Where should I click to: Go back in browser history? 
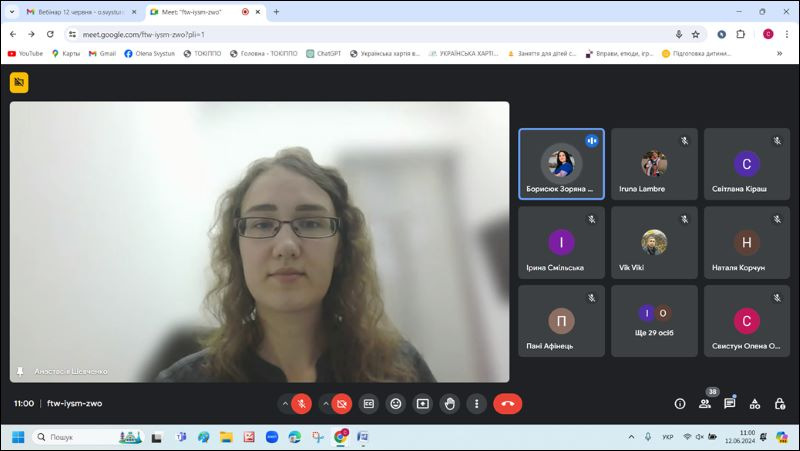pos(13,34)
